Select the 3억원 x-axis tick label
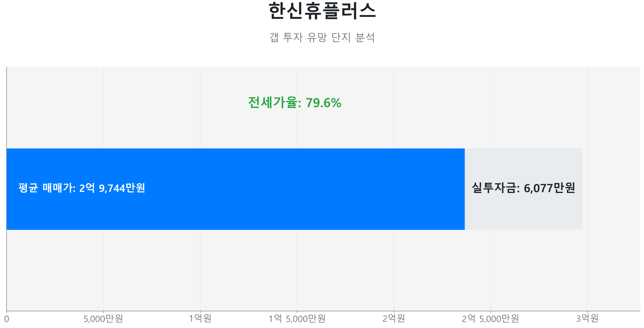 pos(587,319)
